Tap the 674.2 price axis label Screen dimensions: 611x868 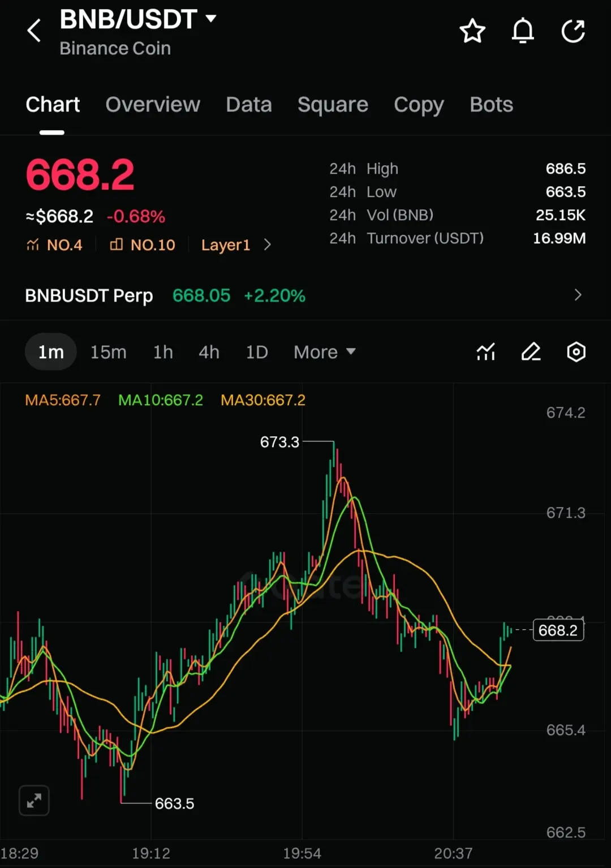566,412
